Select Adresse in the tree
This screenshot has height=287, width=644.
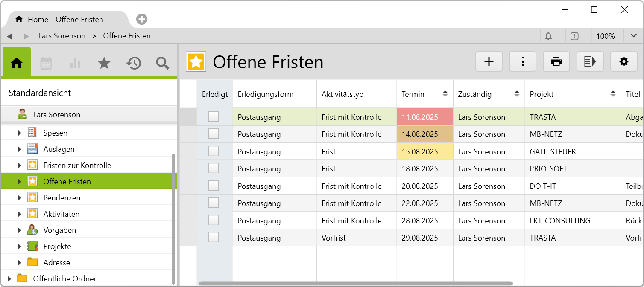click(57, 263)
